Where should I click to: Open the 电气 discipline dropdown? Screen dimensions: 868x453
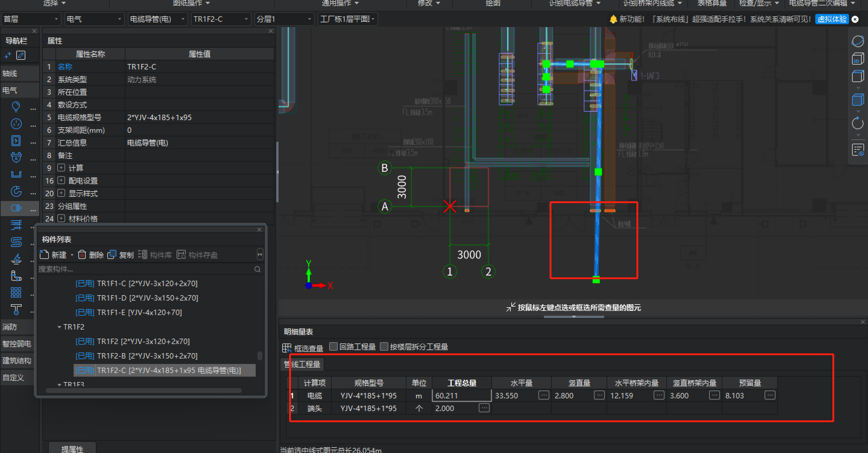(x=94, y=19)
